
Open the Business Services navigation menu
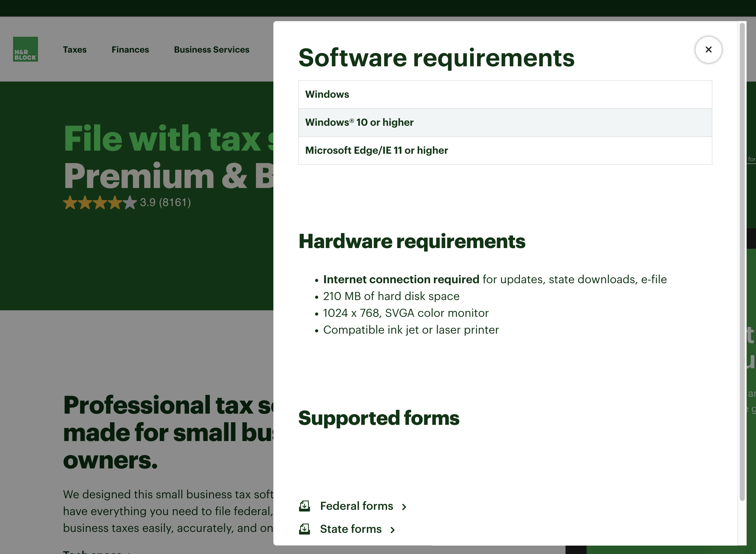tap(211, 49)
